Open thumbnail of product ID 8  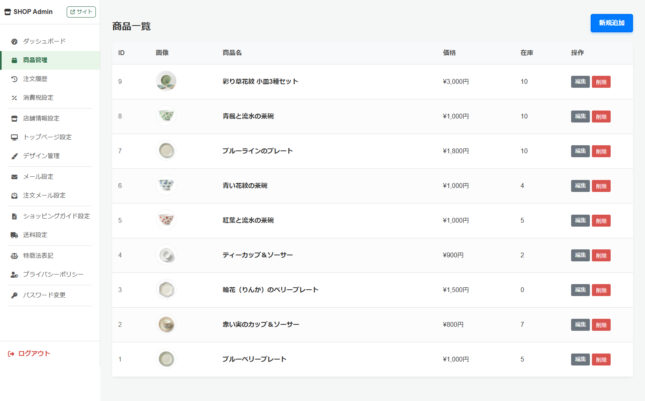point(166,116)
